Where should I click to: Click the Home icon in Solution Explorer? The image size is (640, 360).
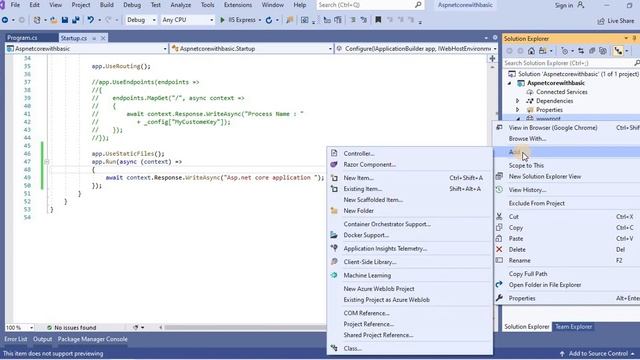click(x=531, y=51)
